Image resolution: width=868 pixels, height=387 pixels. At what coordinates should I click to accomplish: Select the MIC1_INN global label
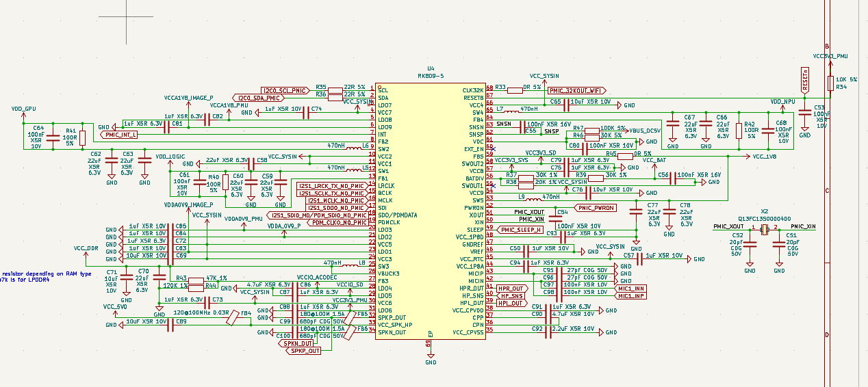tap(631, 289)
